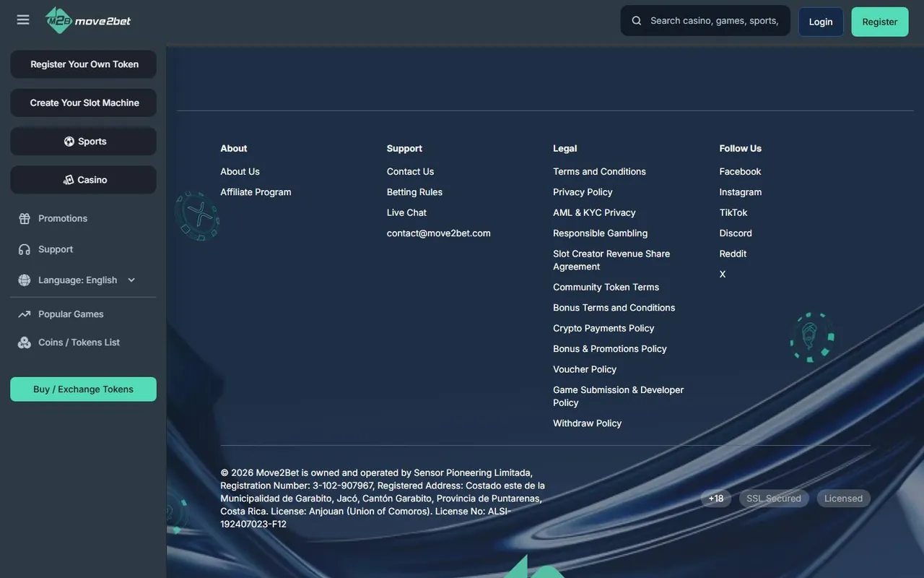Join the Discord link
The width and height of the screenshot is (924, 578).
coord(736,233)
